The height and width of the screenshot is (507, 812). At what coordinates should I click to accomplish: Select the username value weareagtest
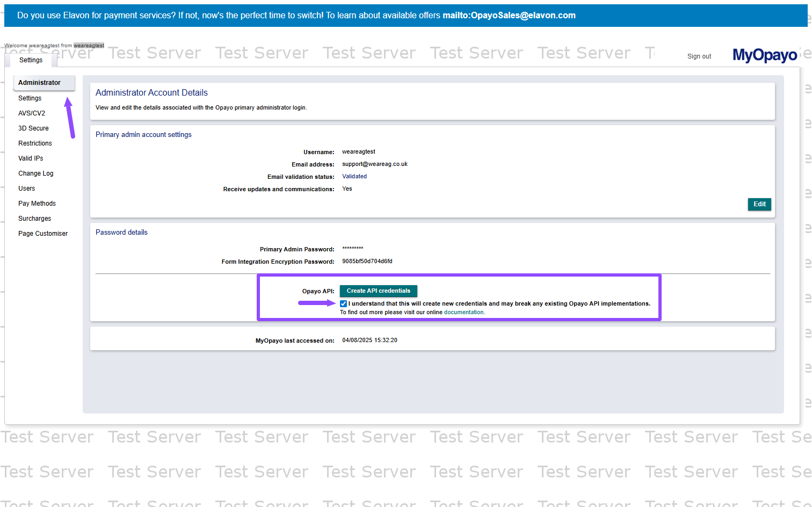359,152
